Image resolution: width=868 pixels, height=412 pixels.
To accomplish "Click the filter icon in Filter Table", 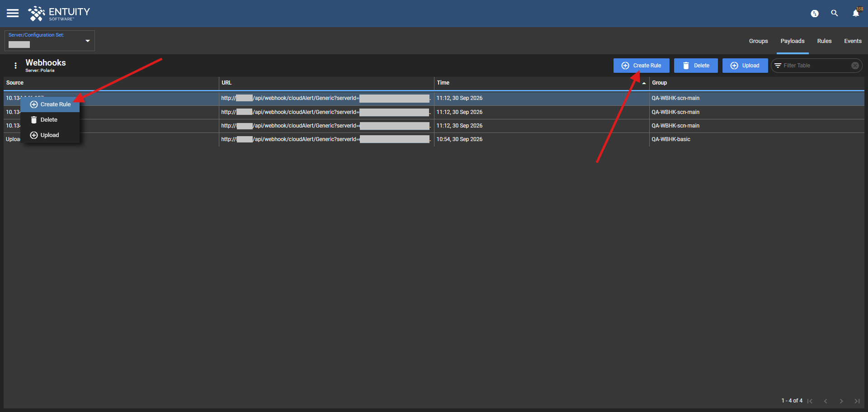I will click(778, 66).
